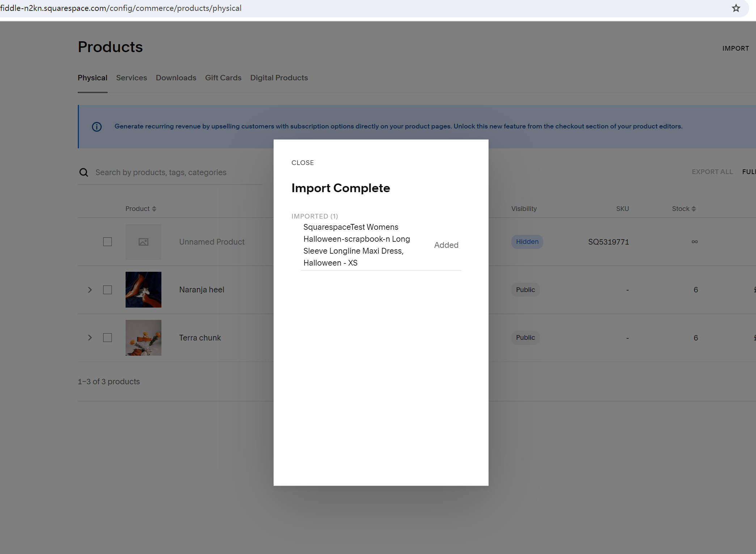The height and width of the screenshot is (554, 756).
Task: Click the browser address bar URL
Action: click(x=121, y=8)
